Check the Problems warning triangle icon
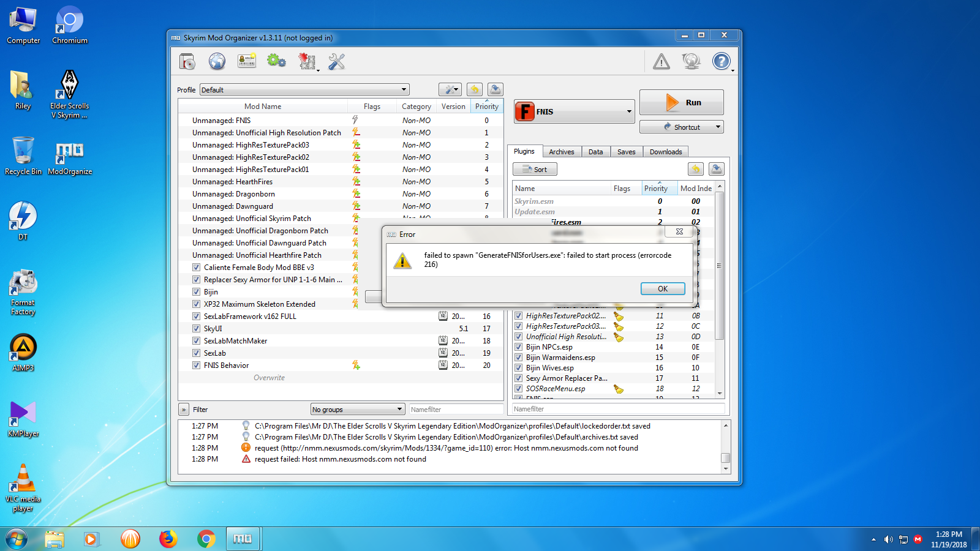 click(x=661, y=61)
